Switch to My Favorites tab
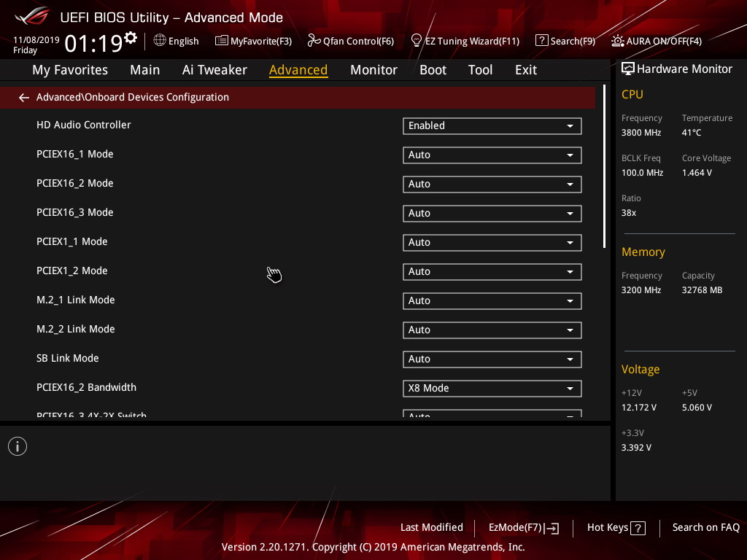747x560 pixels. tap(70, 70)
